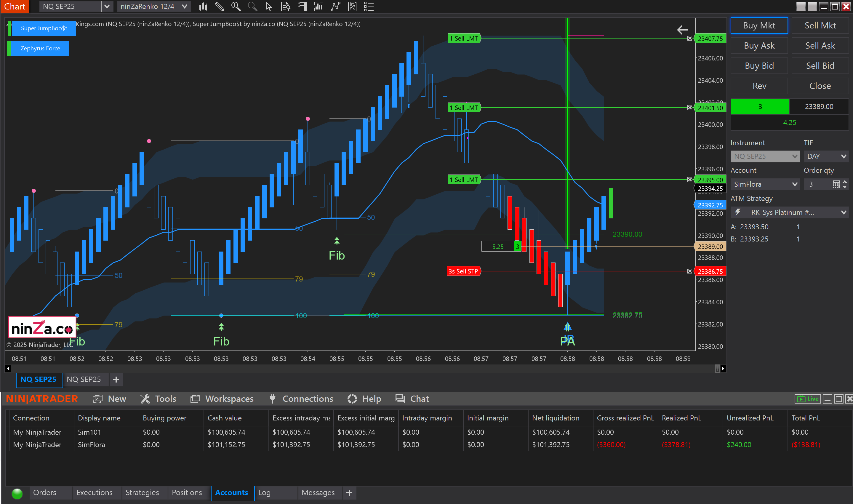This screenshot has width=853, height=504.
Task: Open the bar type candlestick icon
Action: (x=203, y=7)
